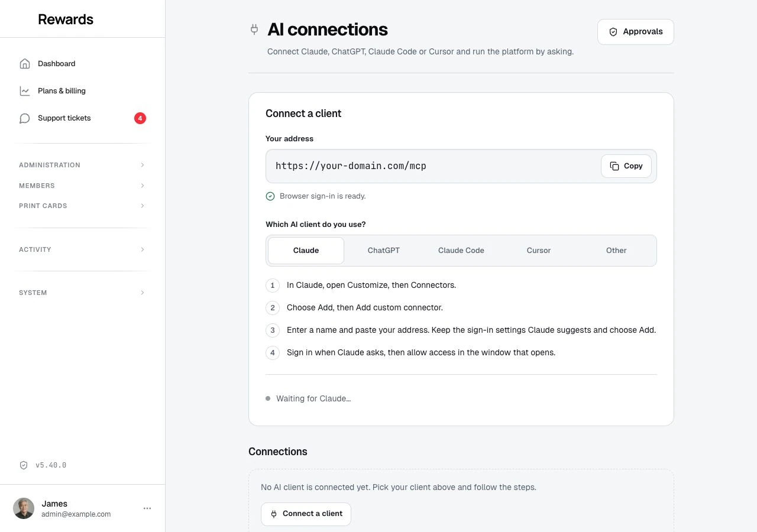This screenshot has height=532, width=757.
Task: Click the plug icon in Connect a client button
Action: tap(274, 514)
